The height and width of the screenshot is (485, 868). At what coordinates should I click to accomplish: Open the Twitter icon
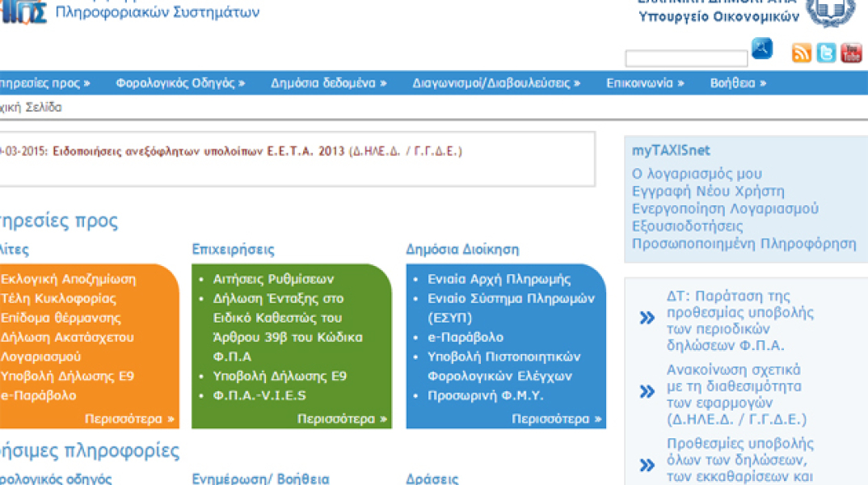pyautogui.click(x=826, y=53)
